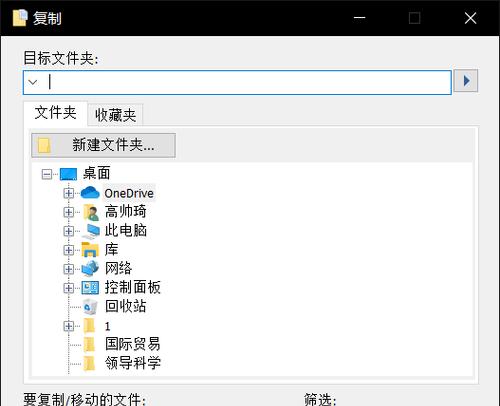Select the 网络 network icon
This screenshot has width=500, height=406.
[90, 269]
